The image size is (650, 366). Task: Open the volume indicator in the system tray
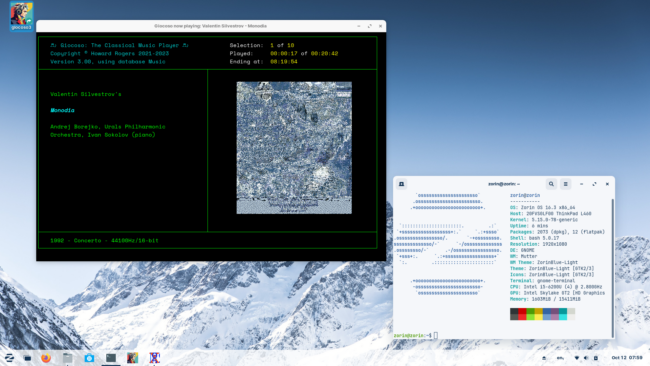[586, 358]
